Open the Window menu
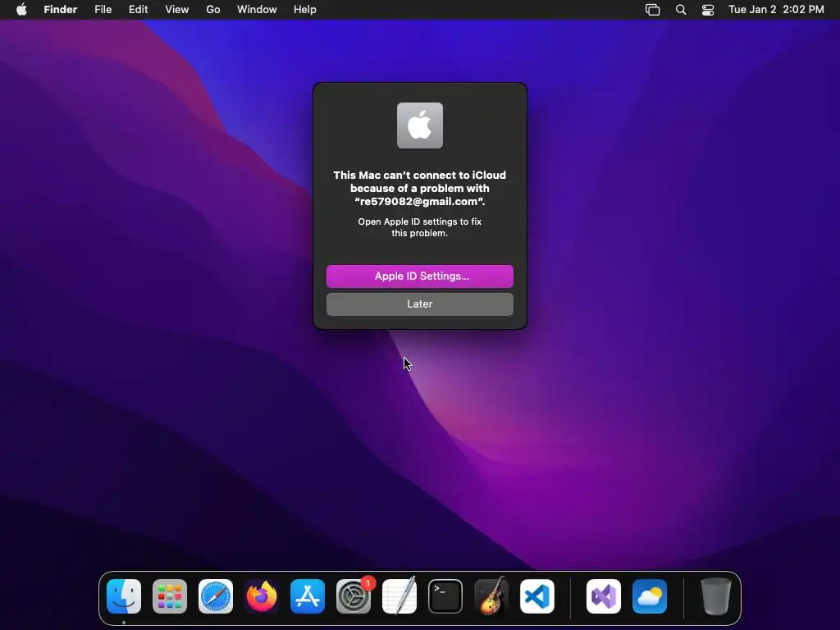The image size is (840, 630). pyautogui.click(x=257, y=10)
